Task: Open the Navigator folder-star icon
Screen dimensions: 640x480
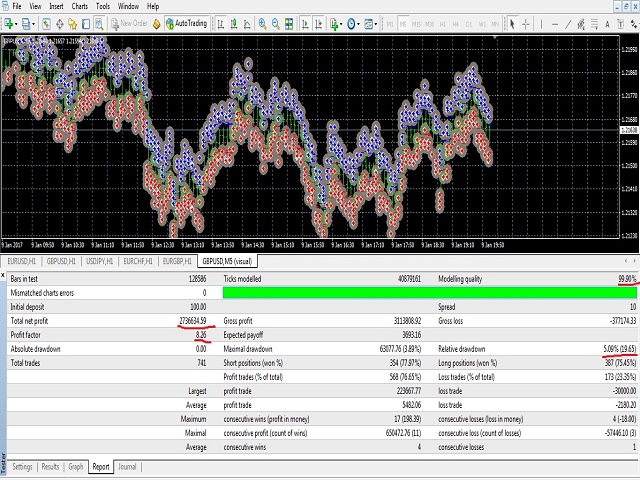Action: (x=73, y=24)
